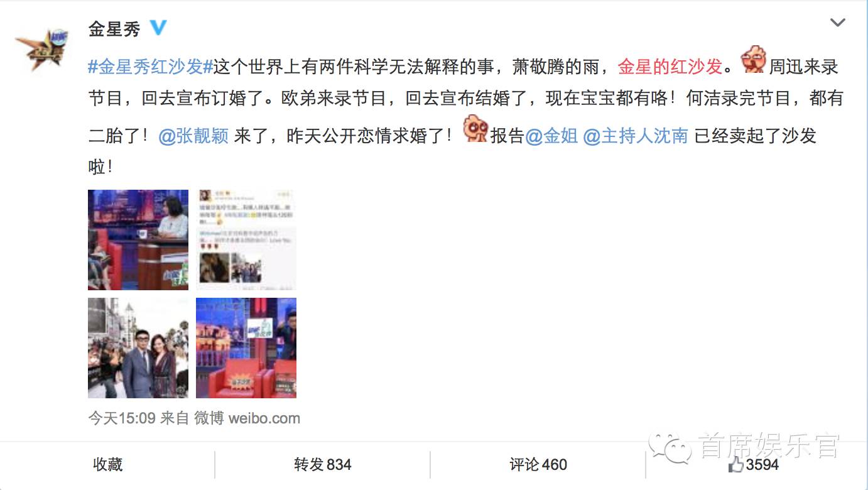Image resolution: width=868 pixels, height=490 pixels.
Task: Visit the @金姐 mention
Action: click(551, 136)
